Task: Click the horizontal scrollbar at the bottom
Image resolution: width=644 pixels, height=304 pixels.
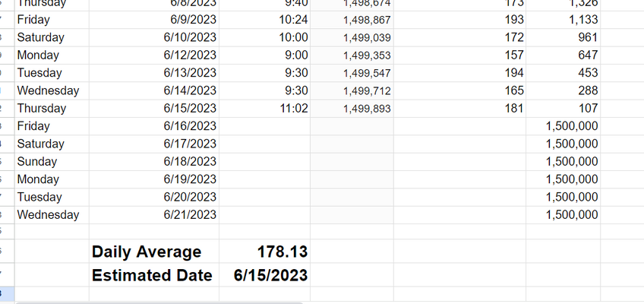Action: pyautogui.click(x=159, y=302)
